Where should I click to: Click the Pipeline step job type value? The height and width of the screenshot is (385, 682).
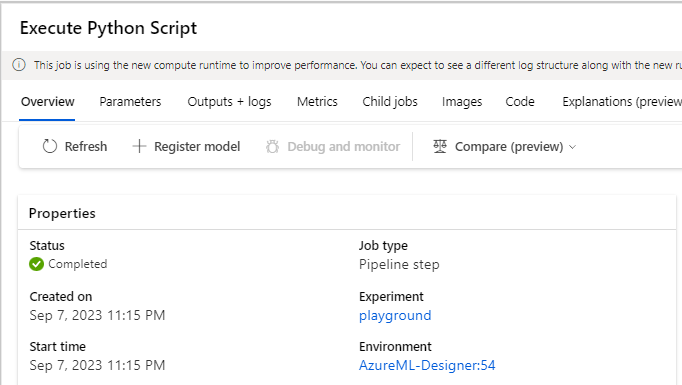coord(399,264)
